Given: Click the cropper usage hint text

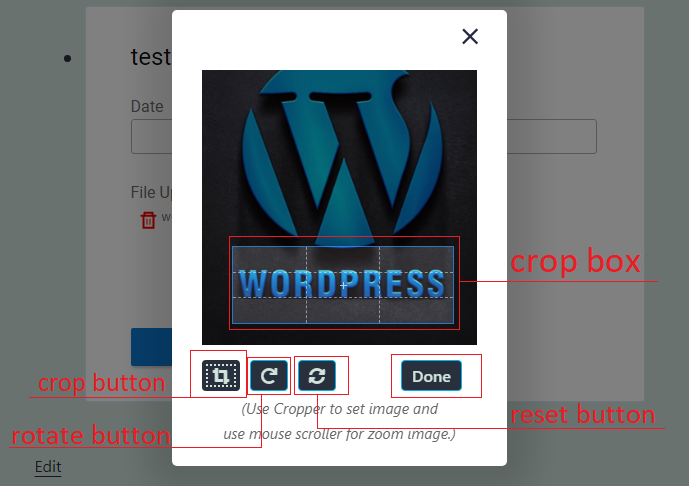Looking at the screenshot, I should point(339,421).
